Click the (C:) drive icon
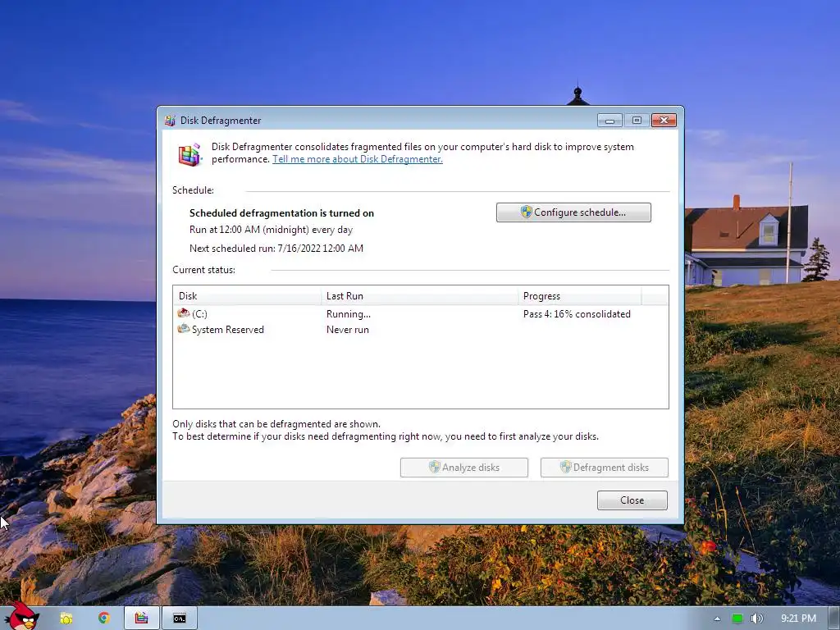Viewport: 840px width, 630px height. [x=183, y=313]
